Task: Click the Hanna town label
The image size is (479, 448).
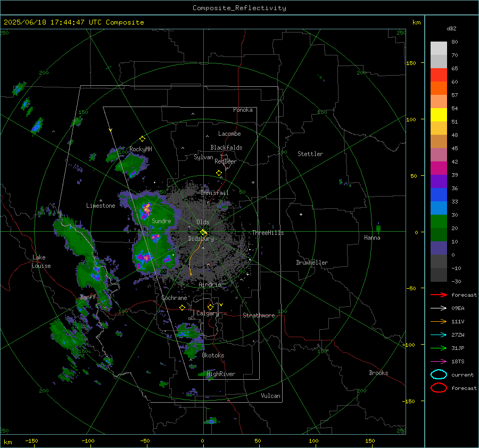Action: click(x=372, y=238)
